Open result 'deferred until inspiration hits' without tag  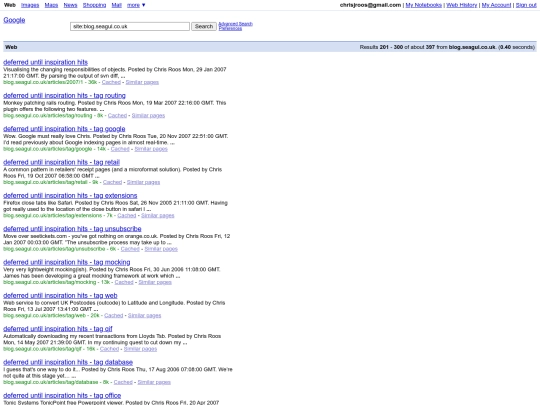[x=45, y=62]
